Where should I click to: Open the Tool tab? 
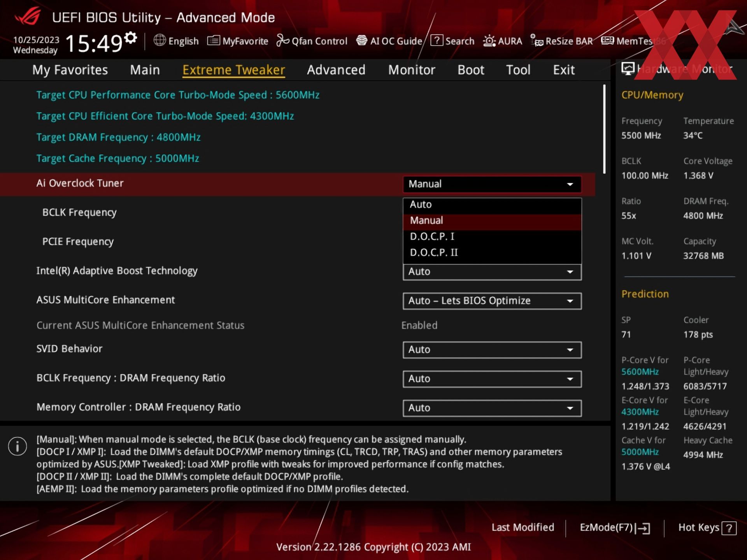[x=518, y=70]
